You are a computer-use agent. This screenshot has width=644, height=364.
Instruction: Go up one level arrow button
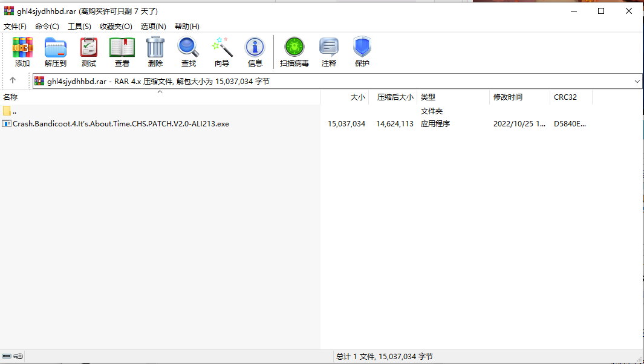pyautogui.click(x=13, y=80)
